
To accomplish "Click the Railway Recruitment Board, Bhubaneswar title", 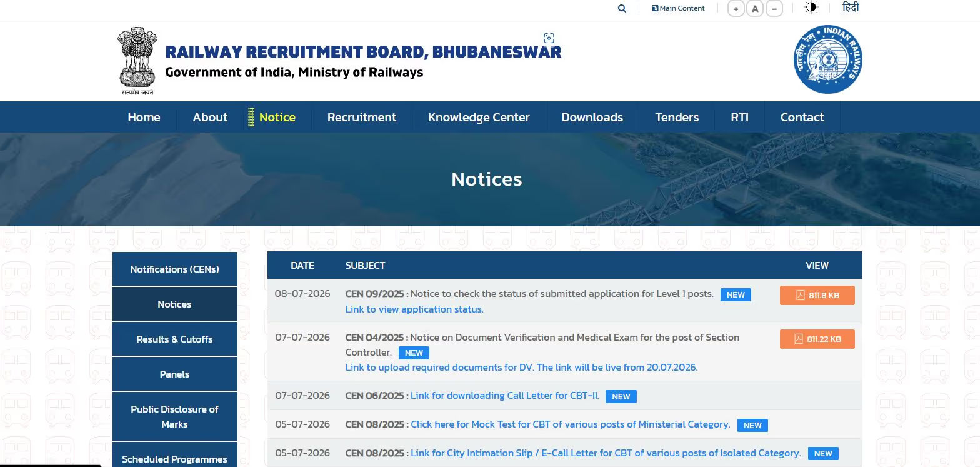I will [363, 51].
